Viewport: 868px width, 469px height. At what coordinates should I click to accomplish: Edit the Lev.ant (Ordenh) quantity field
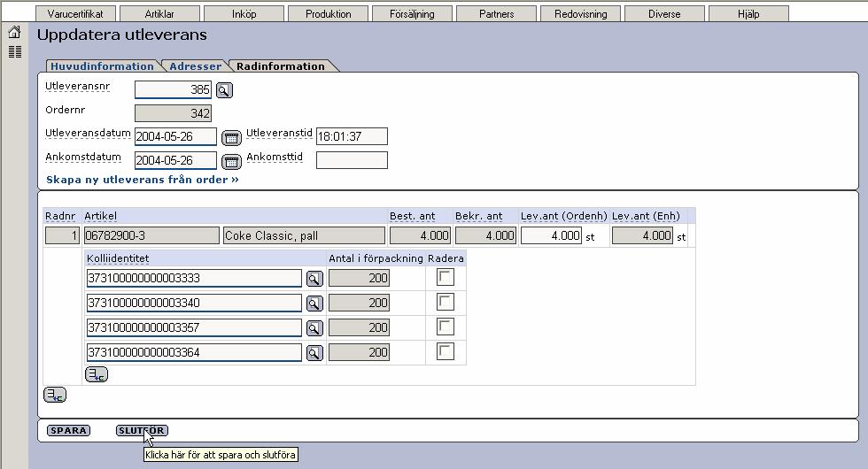551,235
